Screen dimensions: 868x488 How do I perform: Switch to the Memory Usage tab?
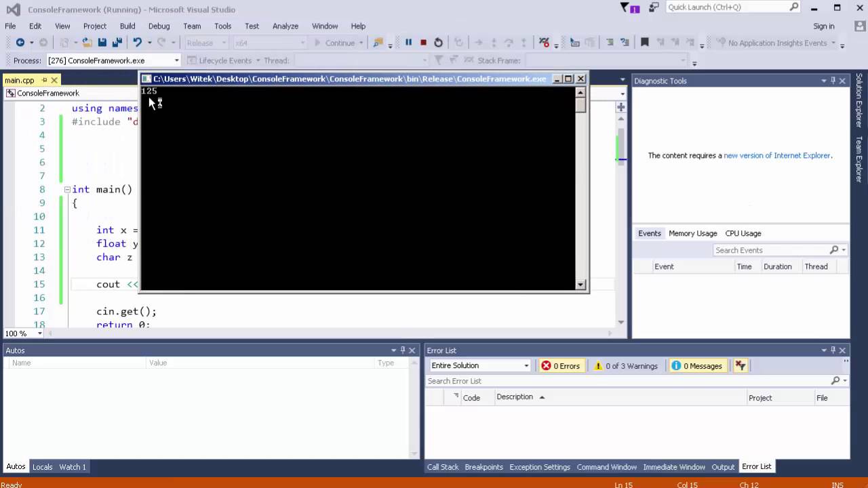tap(692, 233)
